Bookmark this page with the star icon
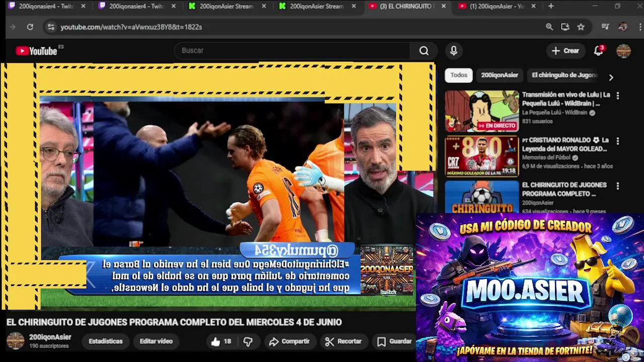The image size is (644, 362). [x=581, y=27]
